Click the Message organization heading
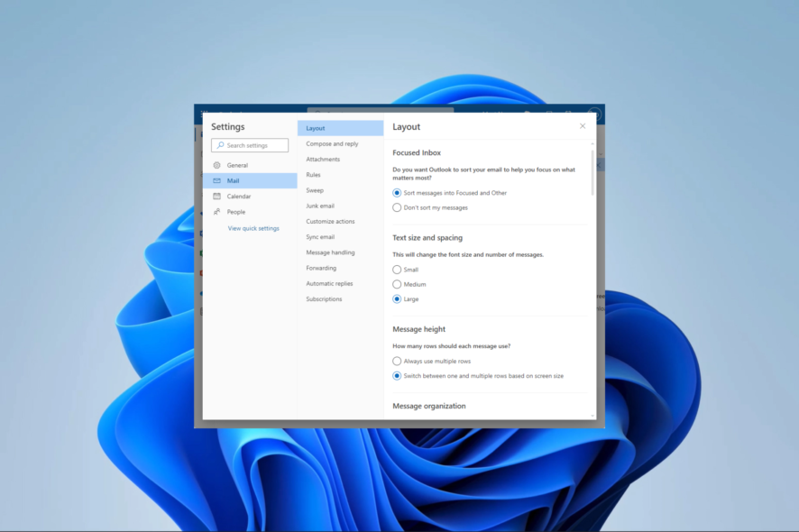 [x=429, y=406]
